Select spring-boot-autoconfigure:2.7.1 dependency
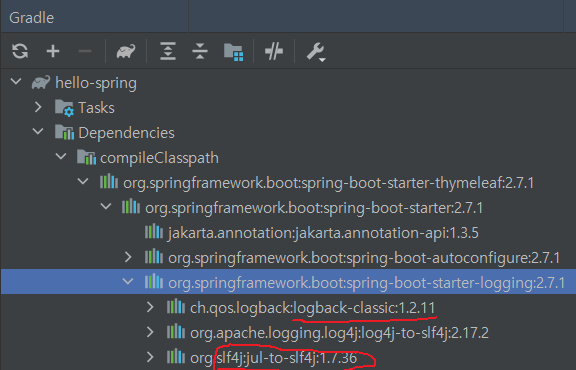 tap(288, 258)
